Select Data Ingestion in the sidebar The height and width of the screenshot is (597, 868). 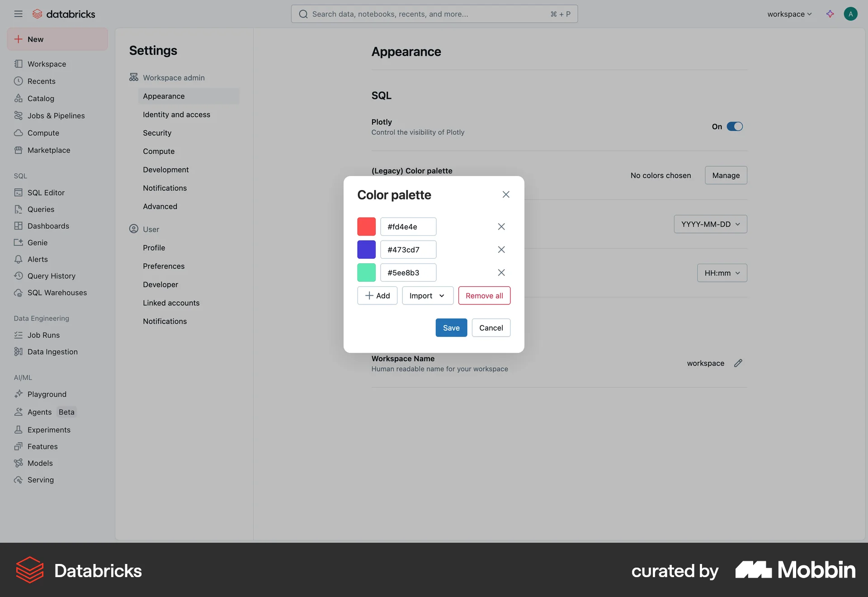coord(52,351)
